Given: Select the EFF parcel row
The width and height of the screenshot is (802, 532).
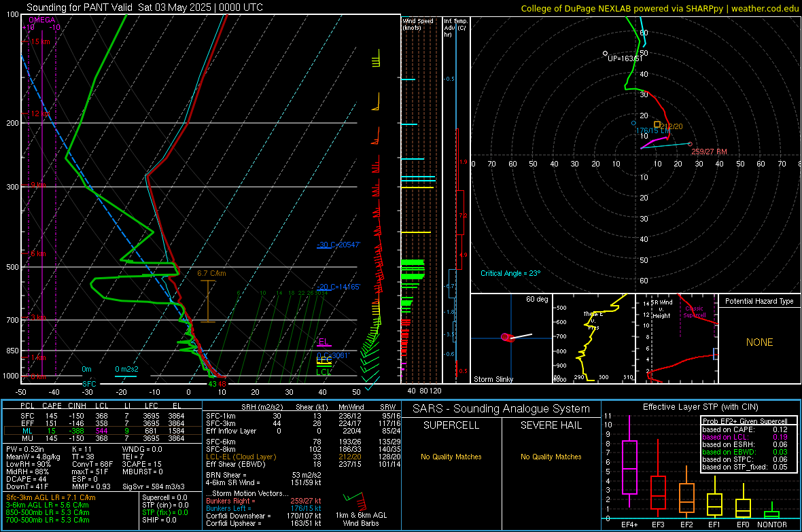Looking at the screenshot, I should coord(103,423).
